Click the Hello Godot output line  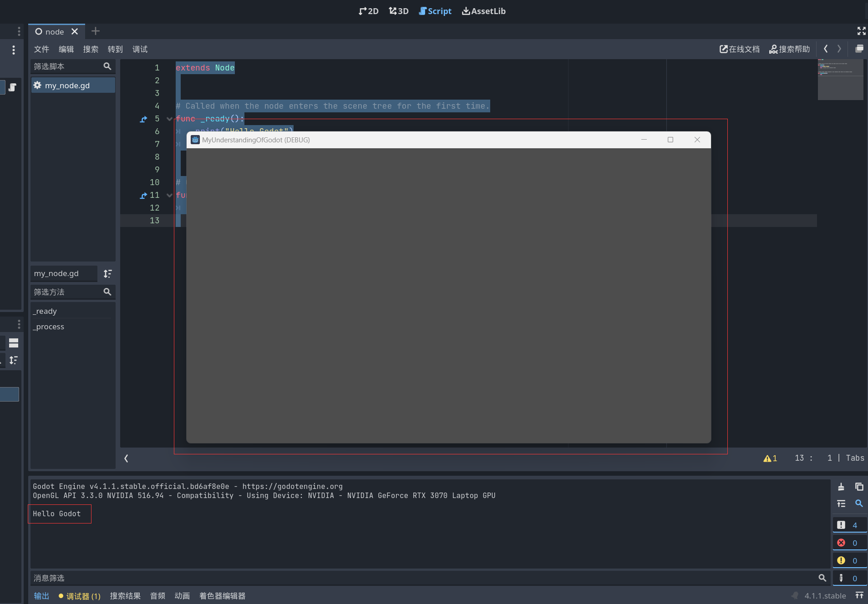coord(57,513)
